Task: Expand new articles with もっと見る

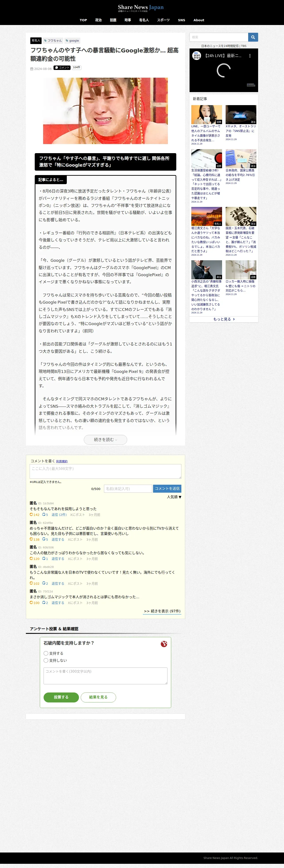Action: pyautogui.click(x=224, y=319)
